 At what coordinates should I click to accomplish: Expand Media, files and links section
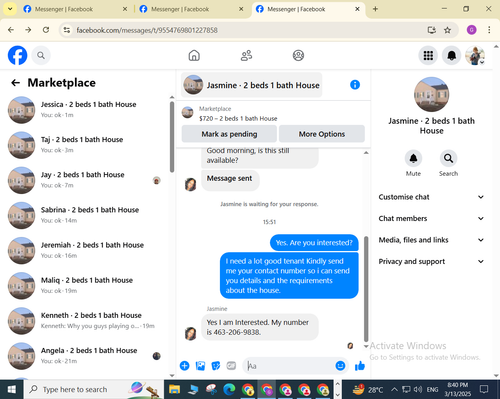[431, 240]
